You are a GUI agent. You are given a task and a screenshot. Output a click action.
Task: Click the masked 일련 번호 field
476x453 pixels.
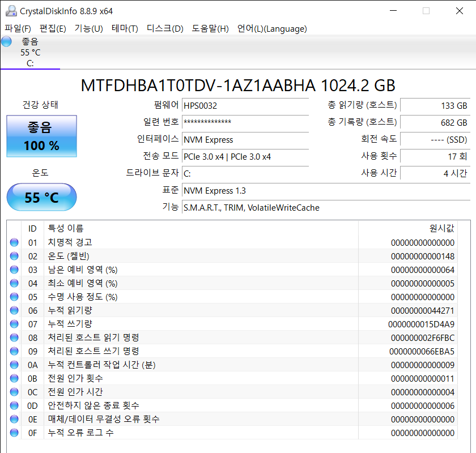[x=245, y=122]
